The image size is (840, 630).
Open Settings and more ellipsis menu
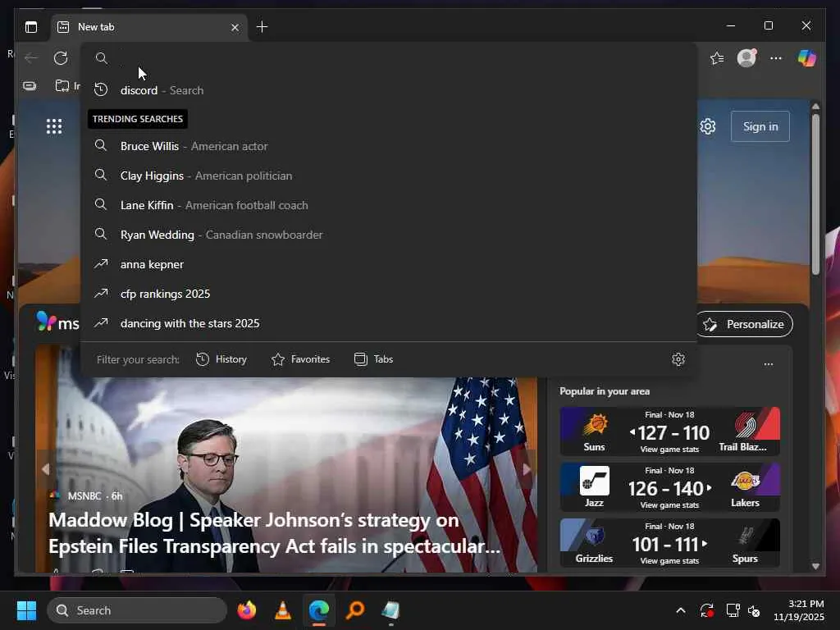pos(776,58)
